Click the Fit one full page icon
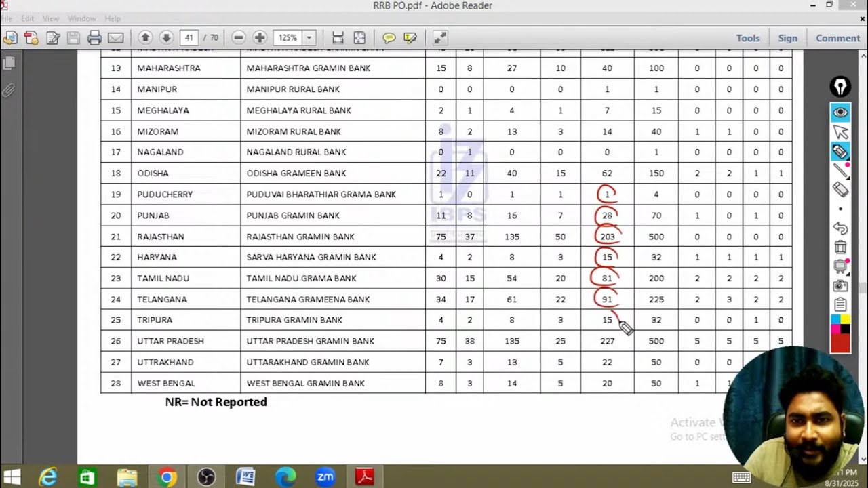The image size is (868, 488). [359, 38]
